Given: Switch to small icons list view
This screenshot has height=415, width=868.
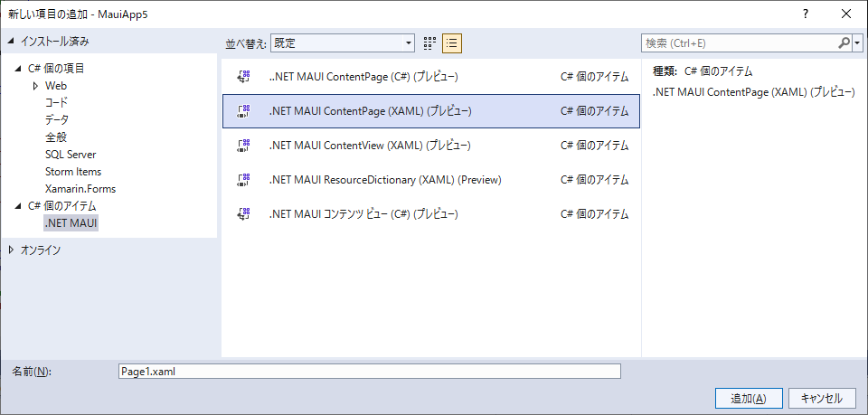Looking at the screenshot, I should [452, 43].
